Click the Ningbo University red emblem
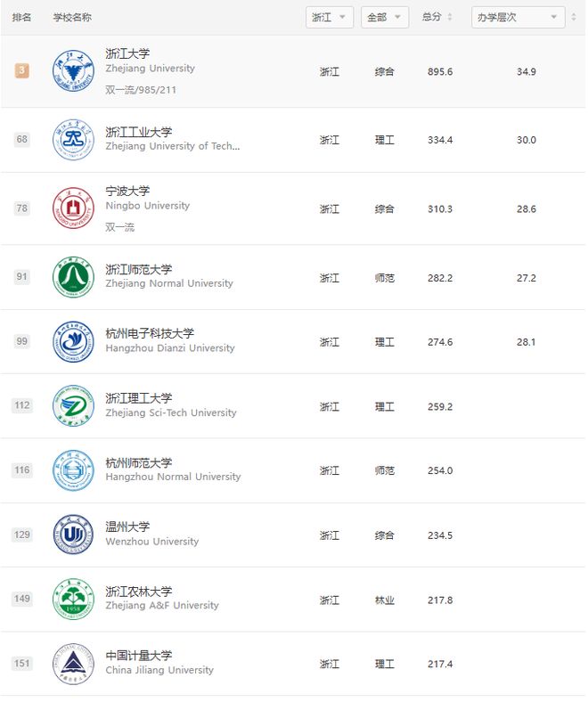Screen dimensions: 588x702 (x=73, y=208)
